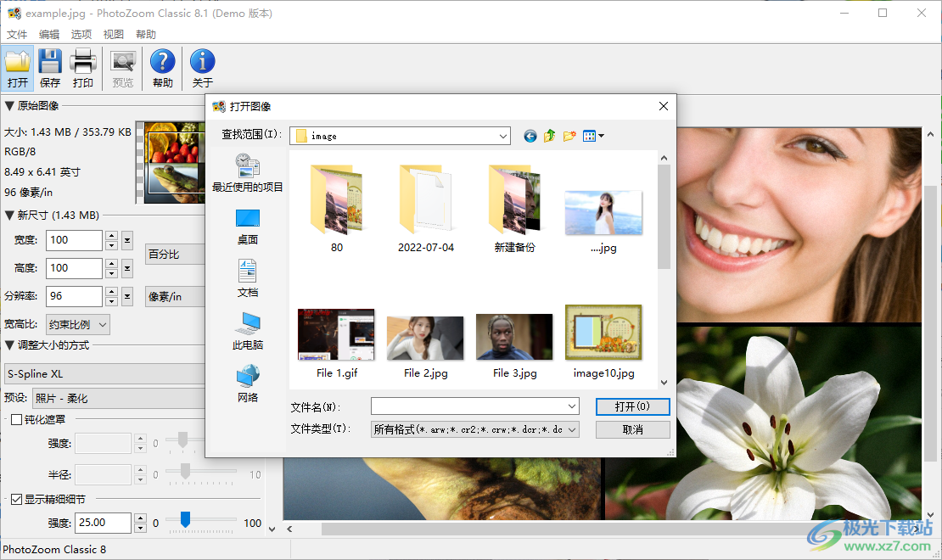Enable the 钝化遮罩 checkbox
This screenshot has width=942, height=560.
coord(17,419)
